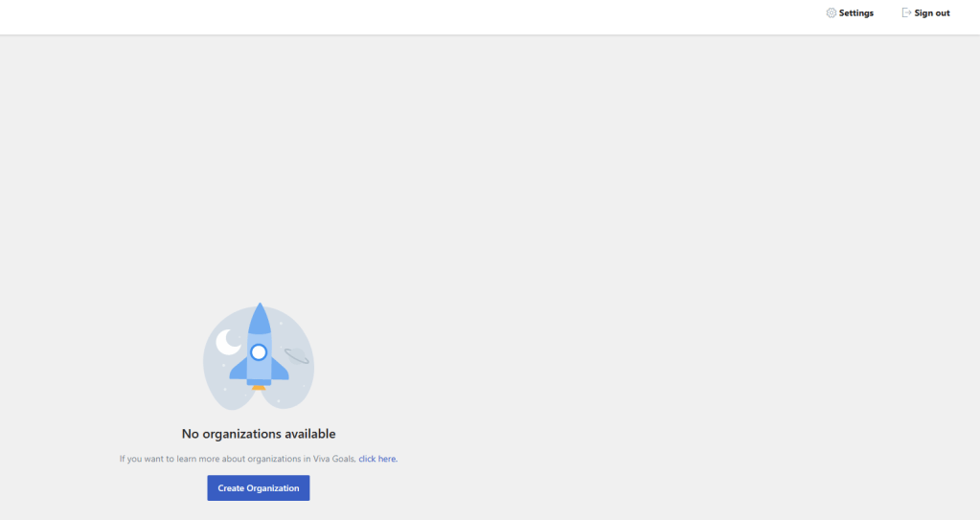Click the crescent moon in the illustration
The width and height of the screenshot is (980, 520).
pyautogui.click(x=227, y=342)
